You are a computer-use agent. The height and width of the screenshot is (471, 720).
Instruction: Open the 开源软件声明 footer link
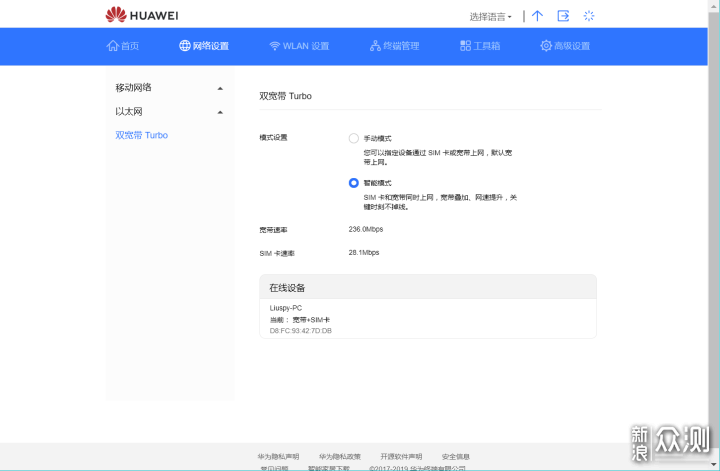[401, 456]
